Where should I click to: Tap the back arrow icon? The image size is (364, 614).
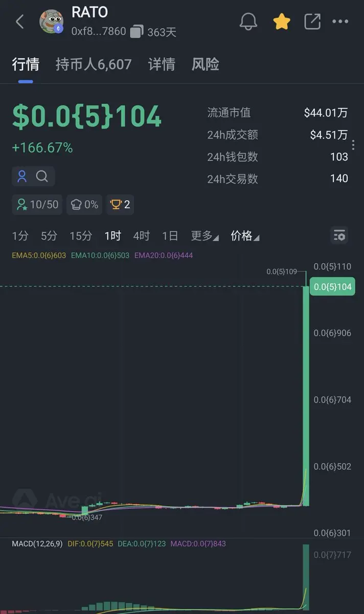pos(20,21)
